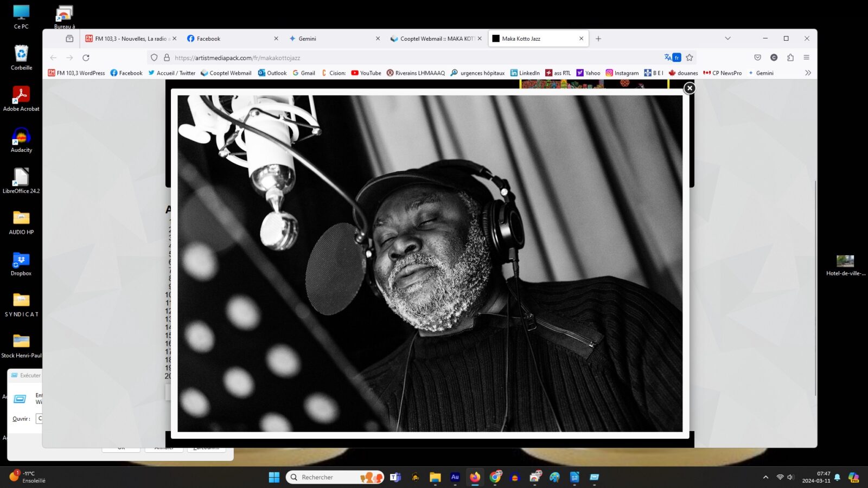Show more bookmarks with the chevron

click(x=808, y=73)
